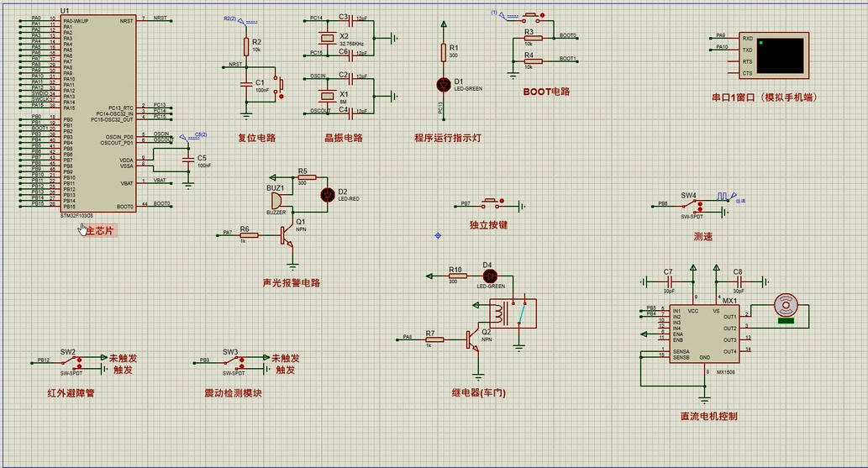This screenshot has height=468, width=868.
Task: Select the U1 STM32F103C8 chip body
Action: [98, 113]
